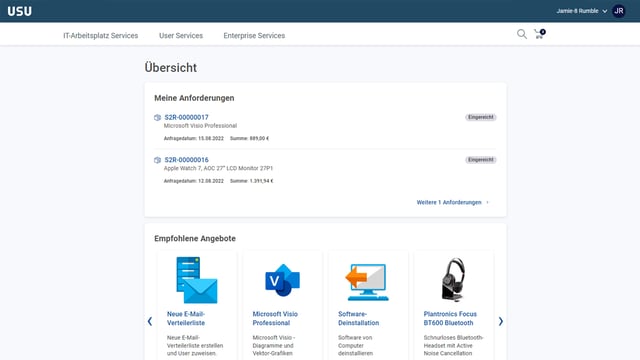
Task: Click the Software-Deinstallation computer image
Action: point(367,282)
